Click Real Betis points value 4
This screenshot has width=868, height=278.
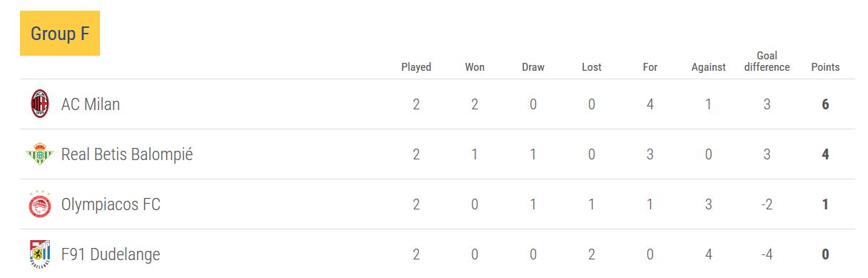pyautogui.click(x=826, y=154)
